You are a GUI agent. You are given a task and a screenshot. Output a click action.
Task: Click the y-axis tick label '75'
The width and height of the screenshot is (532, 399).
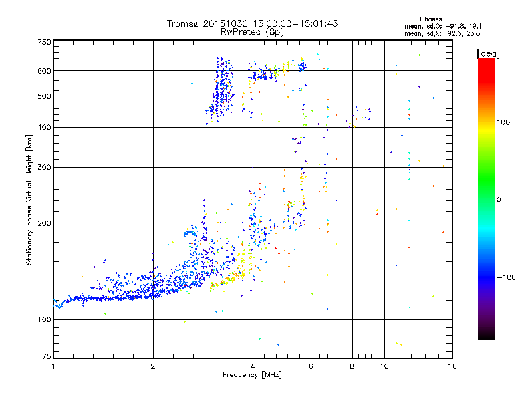click(47, 356)
